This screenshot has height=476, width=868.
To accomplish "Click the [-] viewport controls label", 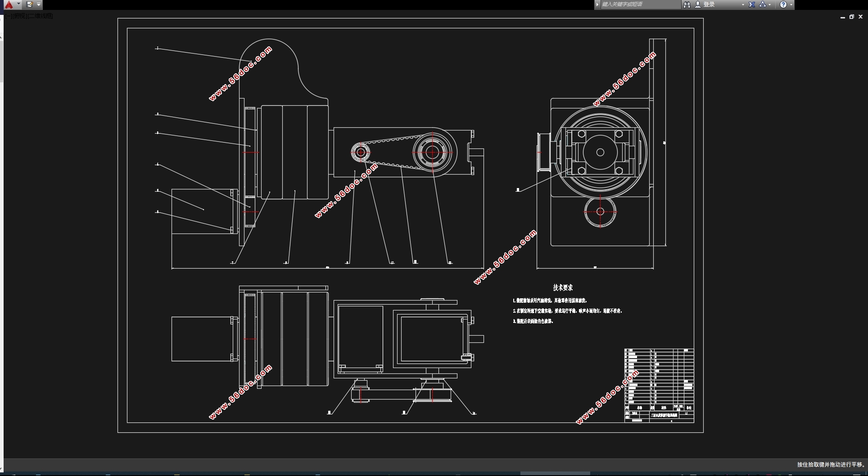I will (9, 16).
